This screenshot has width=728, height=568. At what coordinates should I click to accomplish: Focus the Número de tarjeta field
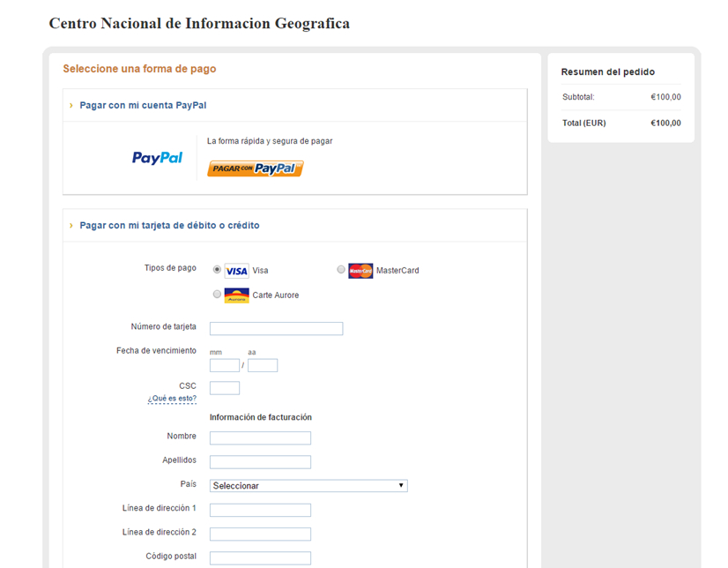276,329
